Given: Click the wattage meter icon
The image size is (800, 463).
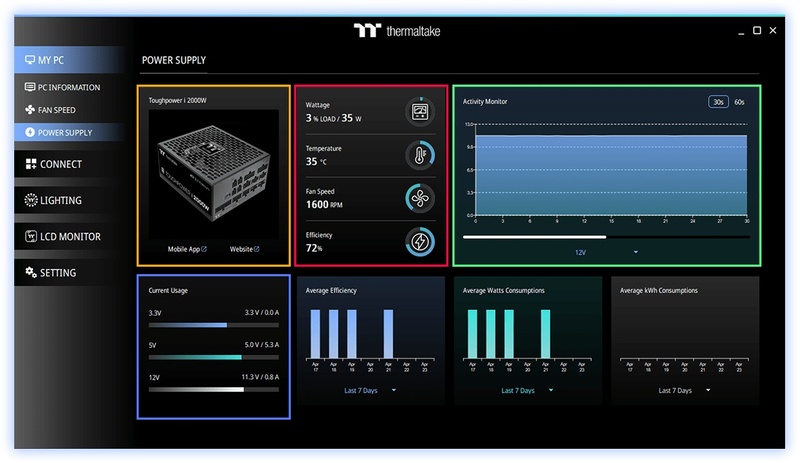Looking at the screenshot, I should [x=420, y=111].
